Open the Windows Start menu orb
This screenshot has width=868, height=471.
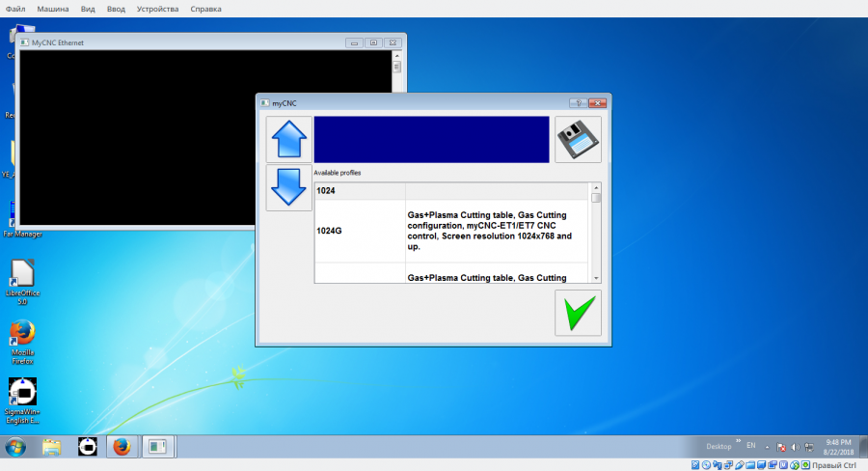pos(16,447)
